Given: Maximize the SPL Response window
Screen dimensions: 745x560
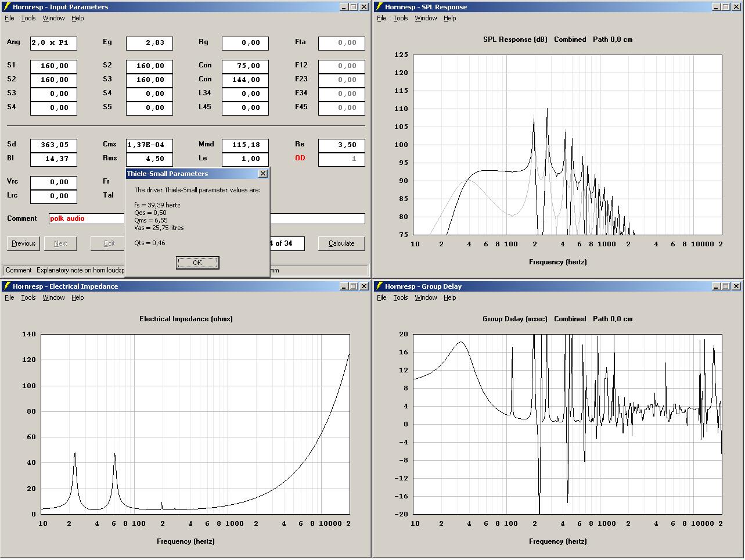Looking at the screenshot, I should coord(726,7).
